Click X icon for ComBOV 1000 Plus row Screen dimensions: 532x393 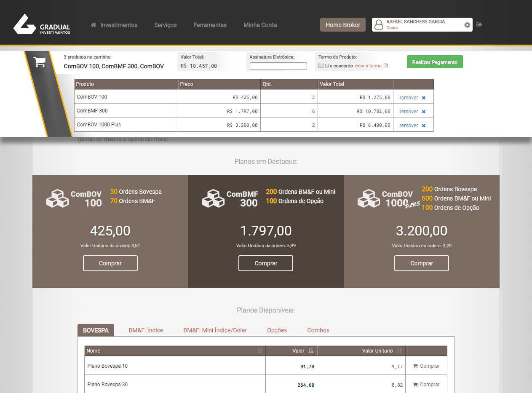[424, 126]
